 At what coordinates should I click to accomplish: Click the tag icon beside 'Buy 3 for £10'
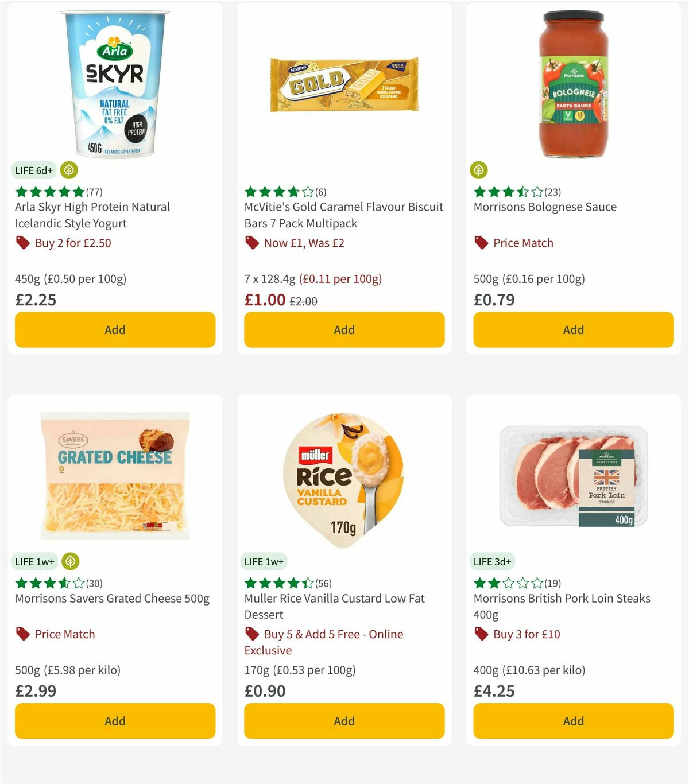coord(481,634)
